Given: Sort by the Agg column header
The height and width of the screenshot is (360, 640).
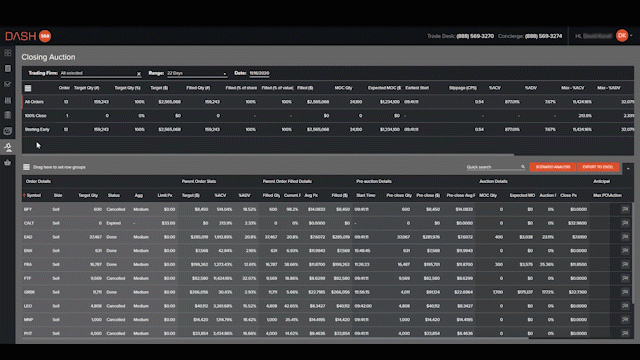Looking at the screenshot, I should tap(139, 196).
